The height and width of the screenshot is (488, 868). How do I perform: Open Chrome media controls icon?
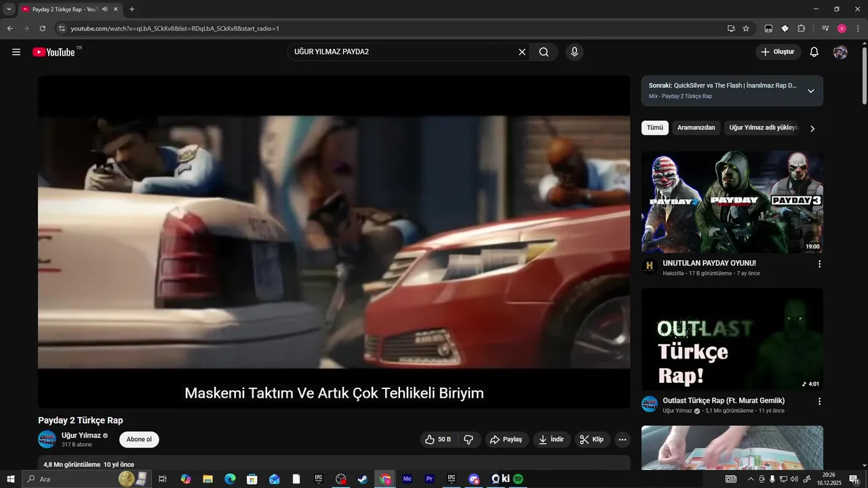(825, 28)
